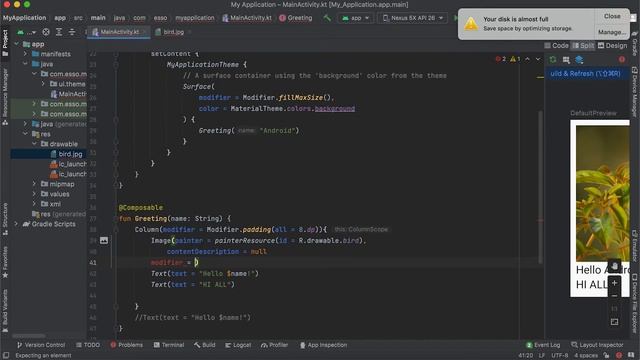
Task: Expand the manifests folder
Action: pyautogui.click(x=25, y=54)
